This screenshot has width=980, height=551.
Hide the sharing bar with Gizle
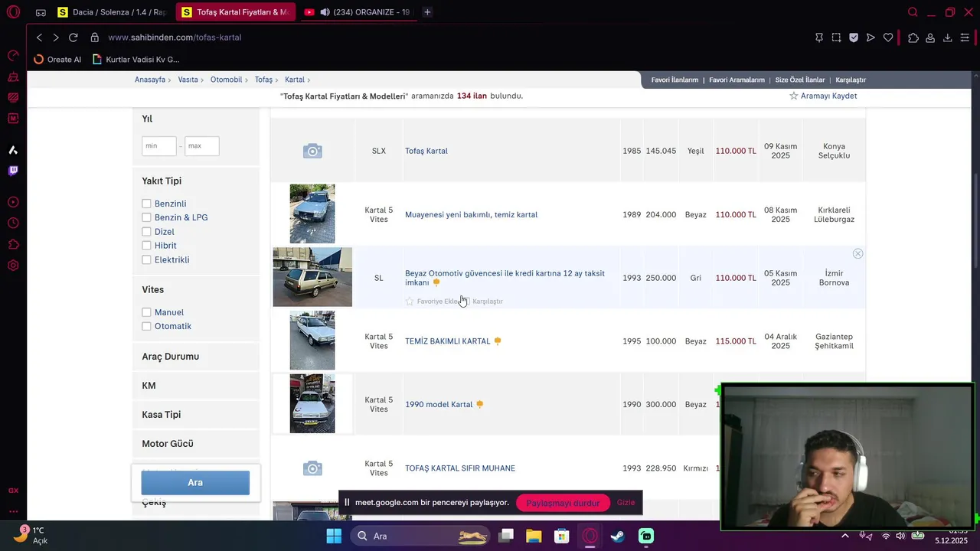(x=626, y=503)
